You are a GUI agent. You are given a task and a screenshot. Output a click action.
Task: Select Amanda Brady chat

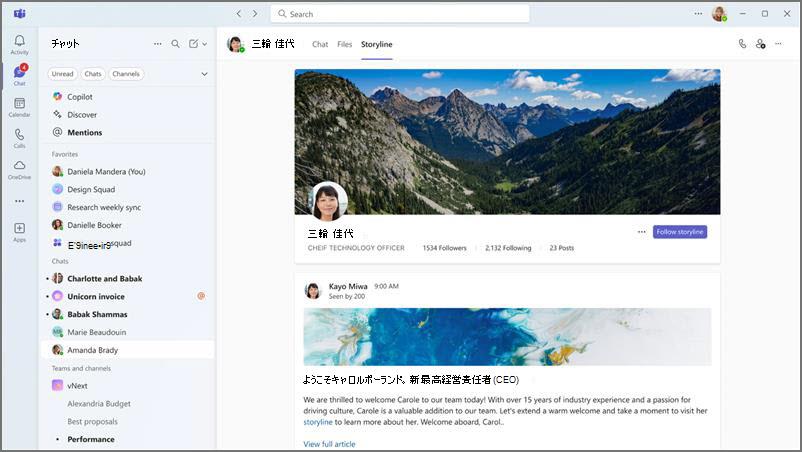click(x=128, y=350)
